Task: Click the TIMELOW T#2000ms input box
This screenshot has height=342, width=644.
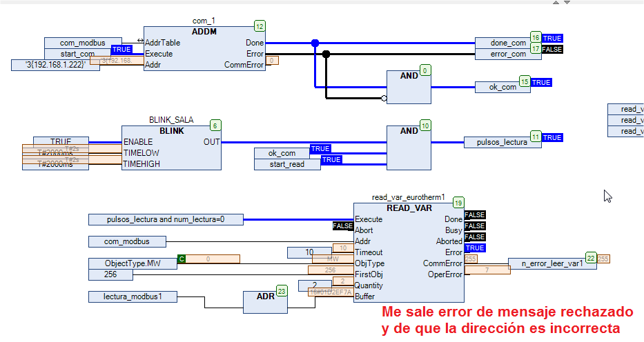Action: click(55, 153)
